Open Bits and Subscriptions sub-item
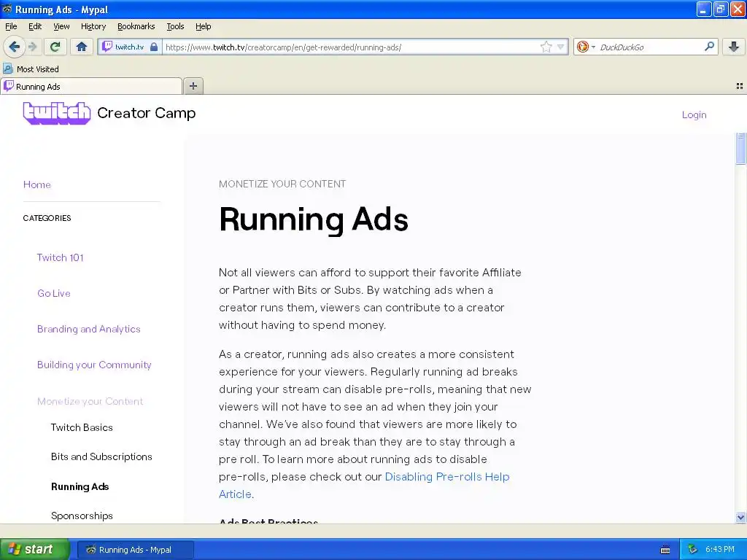Screen dimensions: 747x560 pos(101,456)
